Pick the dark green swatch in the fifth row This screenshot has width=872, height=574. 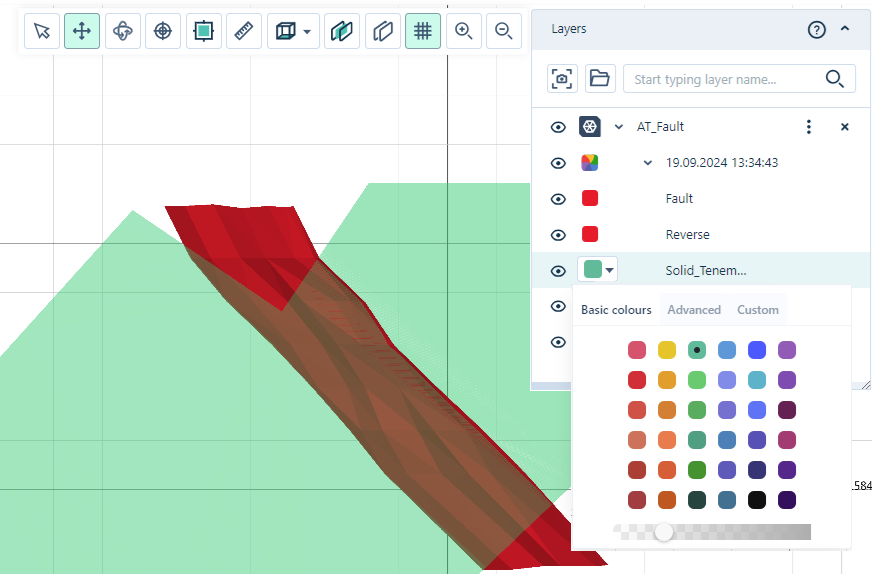coord(697,470)
